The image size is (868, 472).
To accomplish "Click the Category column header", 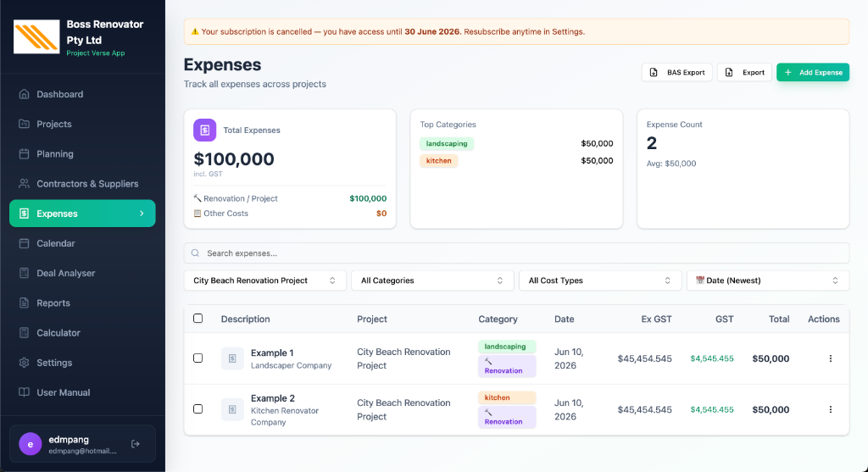I will [498, 319].
